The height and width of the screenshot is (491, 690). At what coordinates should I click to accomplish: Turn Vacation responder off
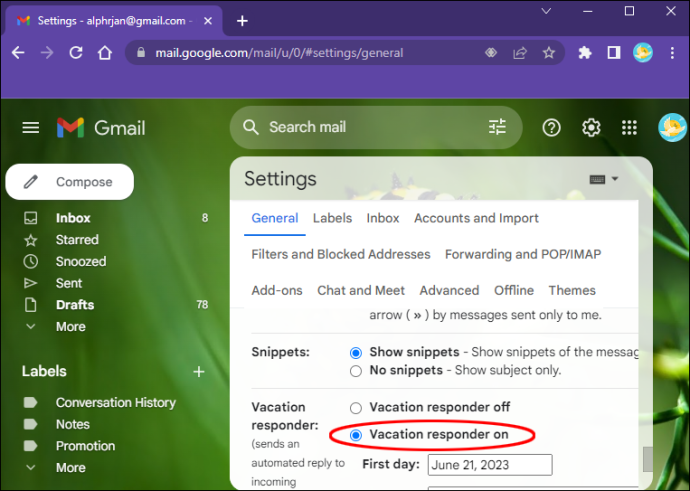coord(356,408)
